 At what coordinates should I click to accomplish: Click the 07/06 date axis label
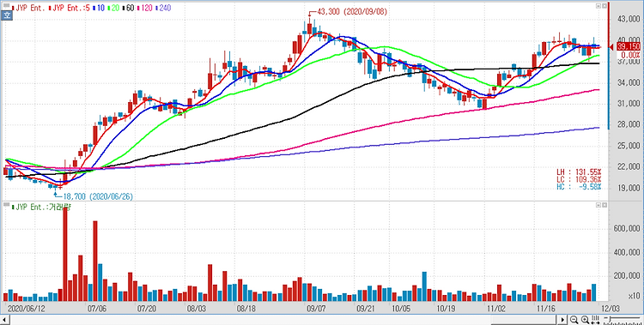point(96,308)
